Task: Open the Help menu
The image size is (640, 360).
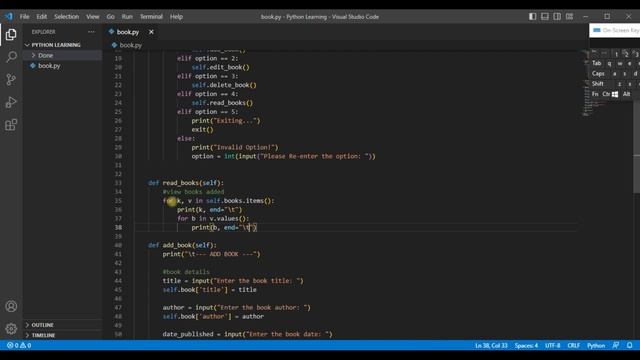Action: pyautogui.click(x=176, y=17)
